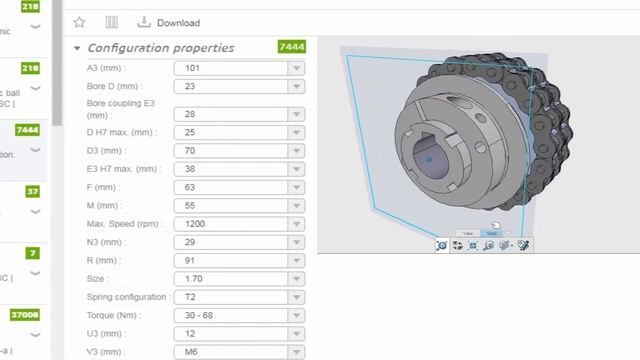
Task: Expand the sidebar entry under 37 badge
Action: click(x=36, y=211)
